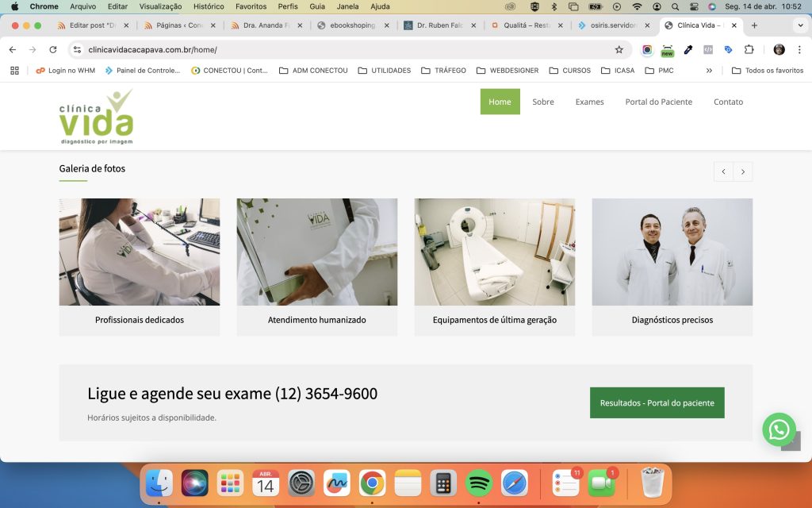Reload the page using the refresh icon
The width and height of the screenshot is (812, 508).
(x=53, y=49)
